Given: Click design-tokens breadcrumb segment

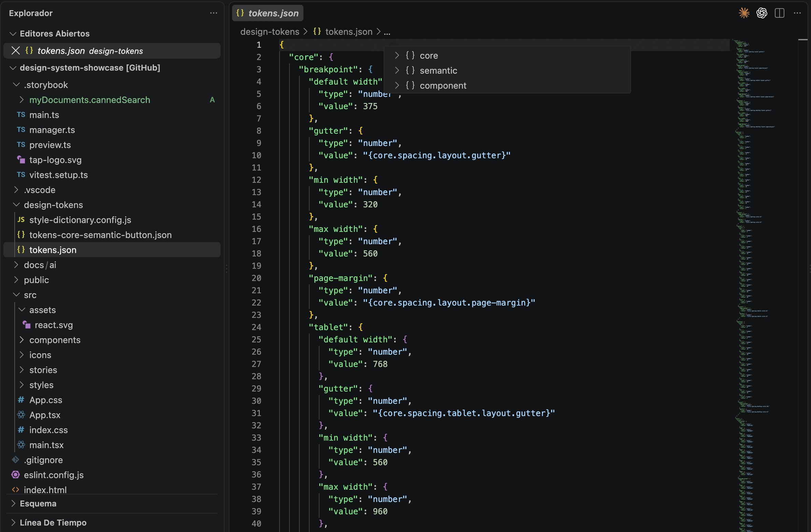Looking at the screenshot, I should click(270, 32).
